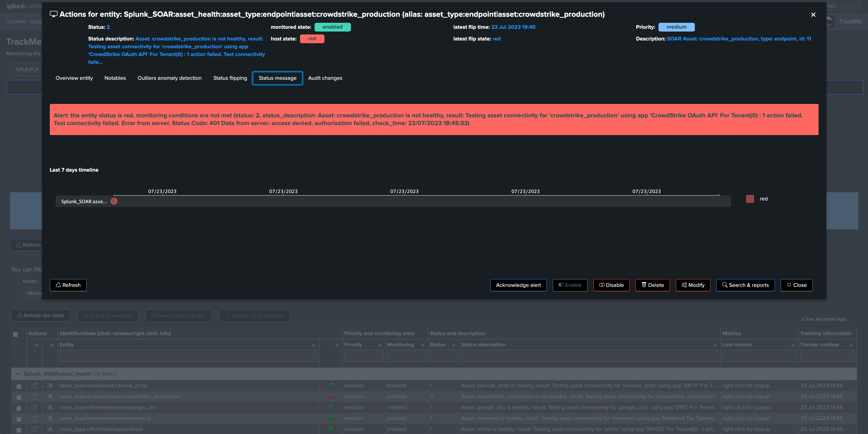Click red status dot for crowdstrike_production row

[331, 396]
